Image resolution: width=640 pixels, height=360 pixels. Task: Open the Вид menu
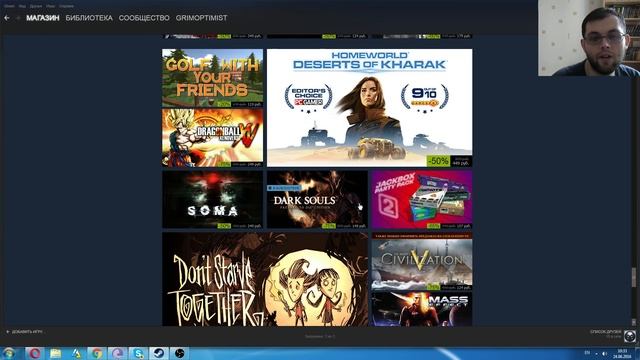pyautogui.click(x=22, y=6)
